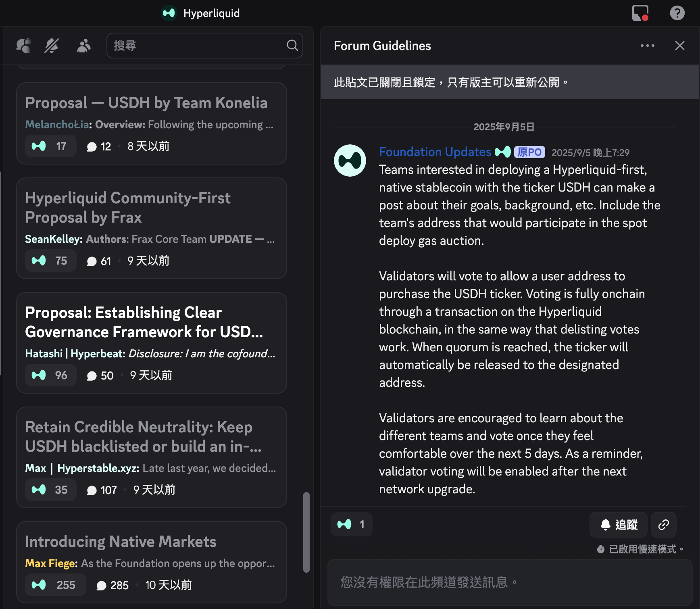Toggle the Hyperliquid emoji reaction with count 1

coord(351,524)
